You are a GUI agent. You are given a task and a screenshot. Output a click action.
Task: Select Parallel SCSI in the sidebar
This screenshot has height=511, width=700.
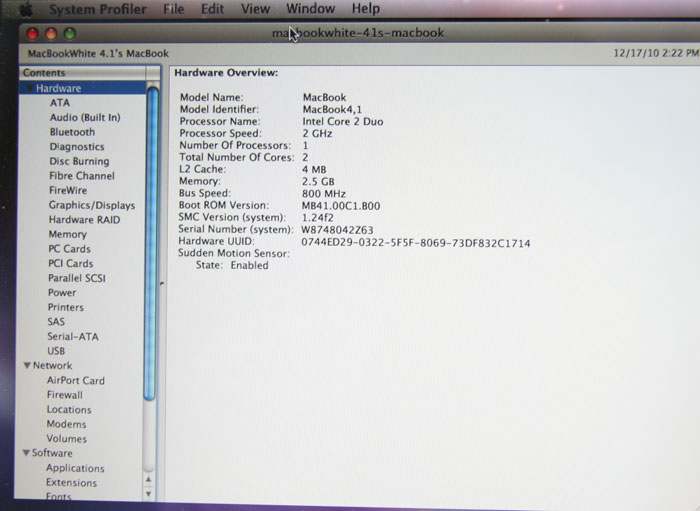pyautogui.click(x=77, y=278)
